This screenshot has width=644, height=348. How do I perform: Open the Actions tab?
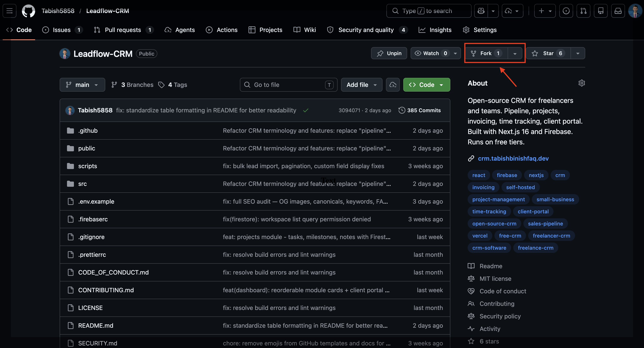[x=222, y=30]
